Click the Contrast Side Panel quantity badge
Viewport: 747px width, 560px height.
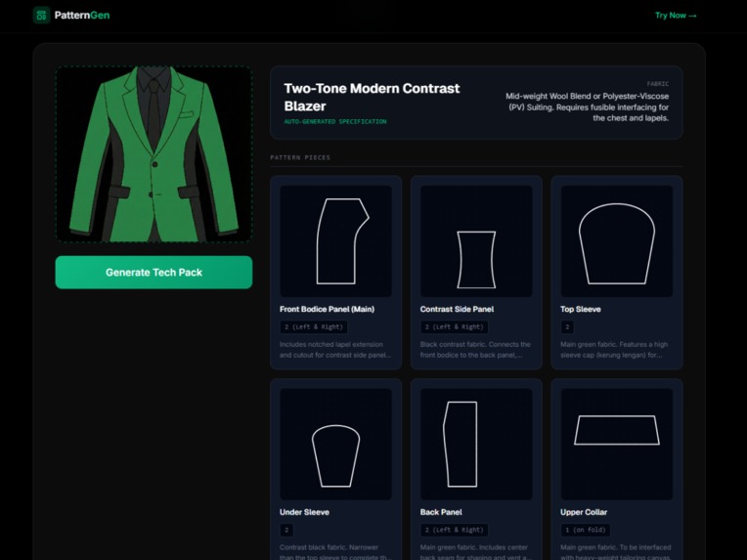[454, 327]
